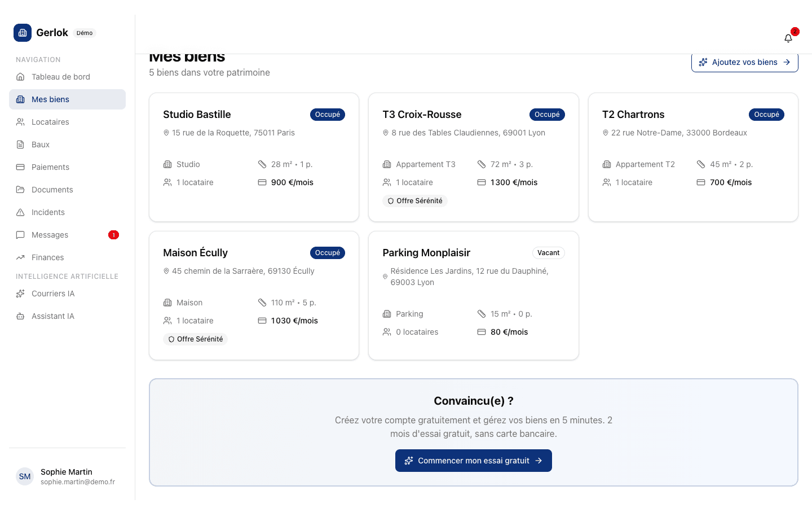Click the Documents folder icon
The width and height of the screenshot is (812, 508).
20,190
